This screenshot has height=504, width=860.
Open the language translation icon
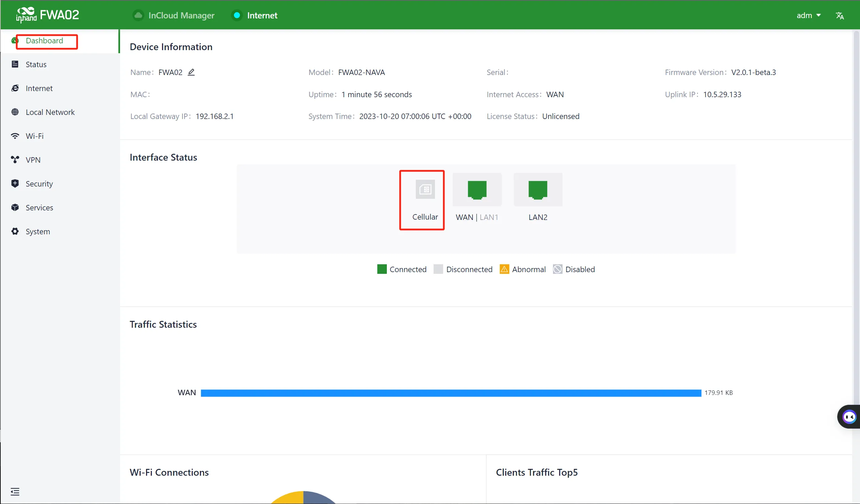[840, 15]
